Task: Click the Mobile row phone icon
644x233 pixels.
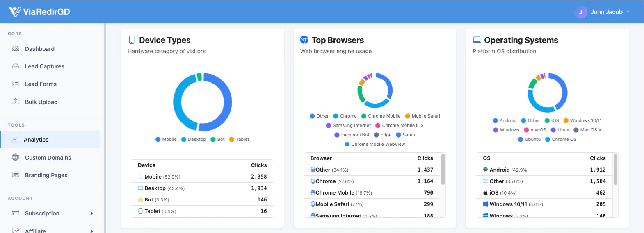Action: pos(141,176)
